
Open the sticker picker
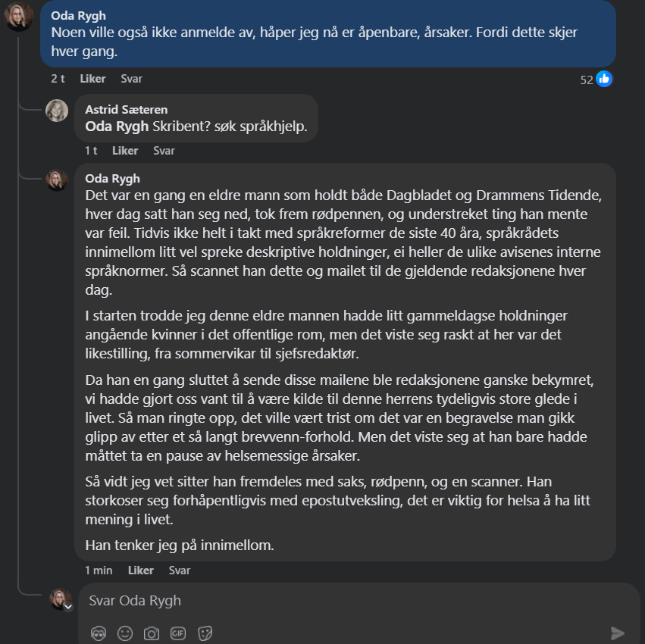(x=205, y=633)
